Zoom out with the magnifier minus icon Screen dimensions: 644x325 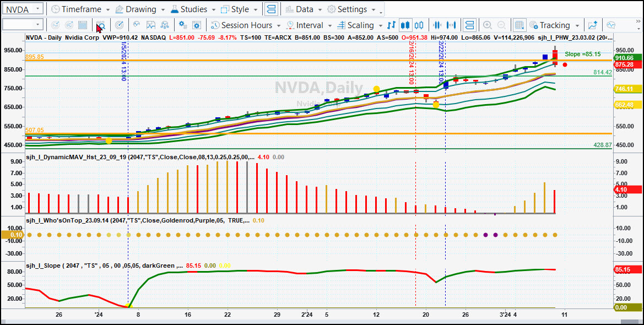[501, 25]
